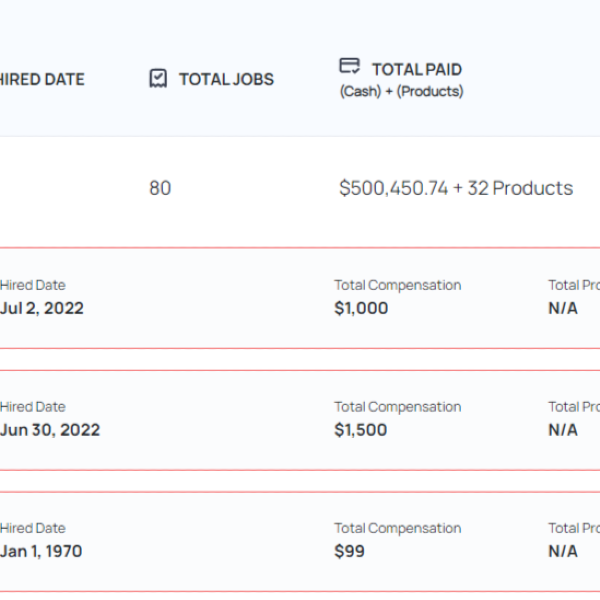Screen dimensions: 600x600
Task: Click Total Compensation label above $99
Action: [x=398, y=528]
